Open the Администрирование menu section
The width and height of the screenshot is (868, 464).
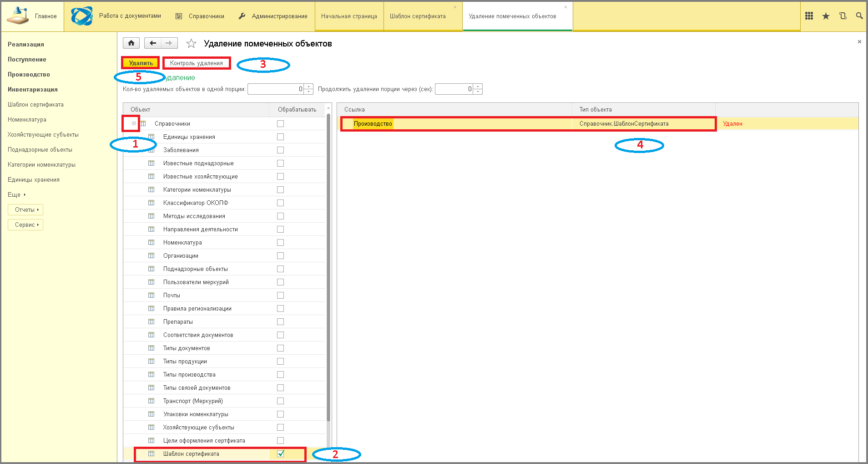tap(273, 16)
